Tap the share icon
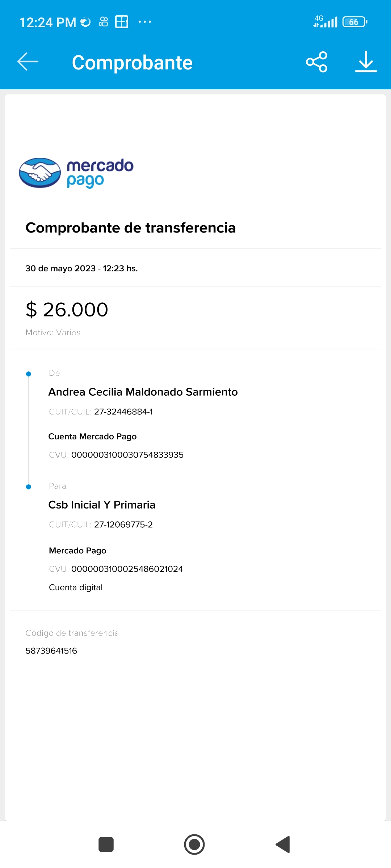391x868 pixels. pyautogui.click(x=316, y=62)
